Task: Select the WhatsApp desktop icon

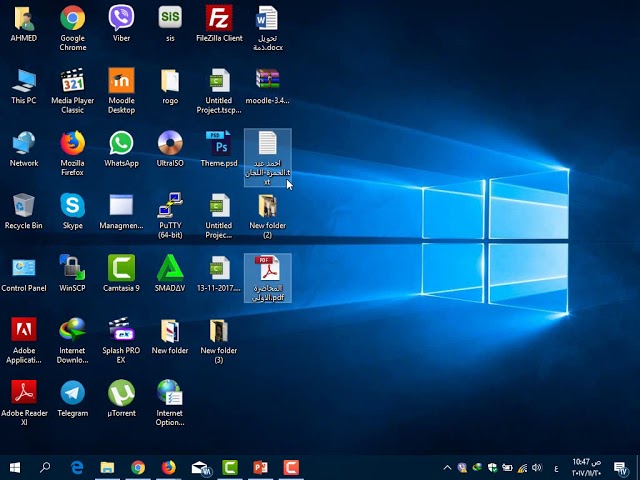Action: pyautogui.click(x=121, y=149)
